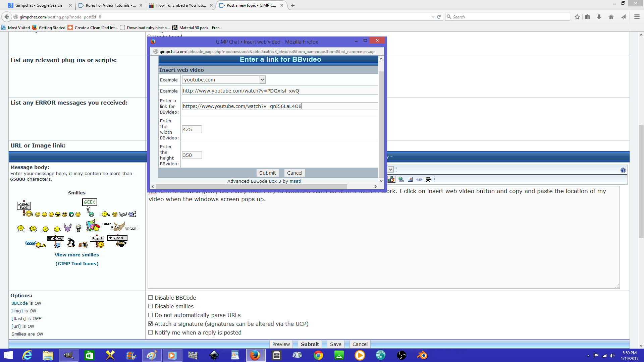The height and width of the screenshot is (362, 644).
Task: Click Cancel in the Insert web video popup
Action: point(294,173)
